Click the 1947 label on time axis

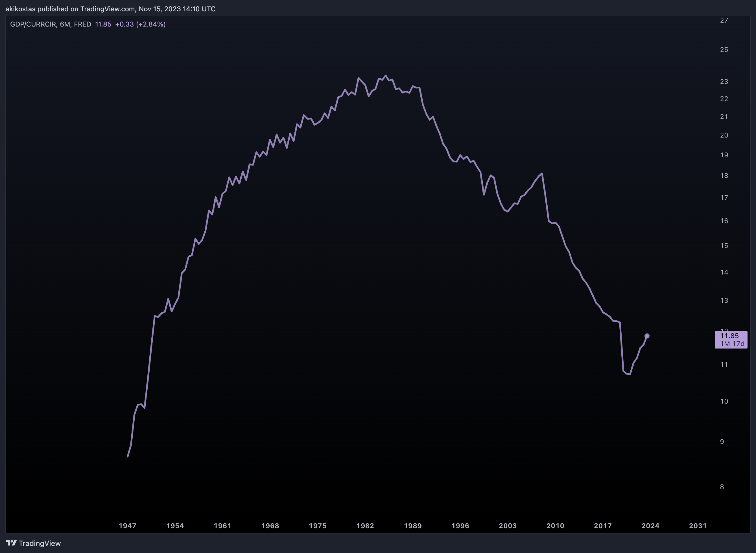pyautogui.click(x=128, y=526)
